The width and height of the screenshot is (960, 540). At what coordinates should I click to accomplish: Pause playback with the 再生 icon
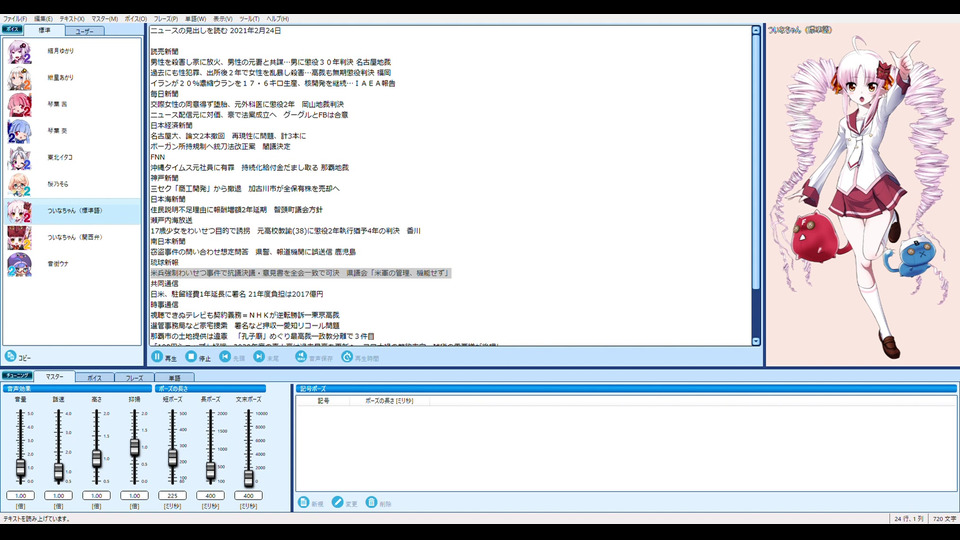click(157, 356)
